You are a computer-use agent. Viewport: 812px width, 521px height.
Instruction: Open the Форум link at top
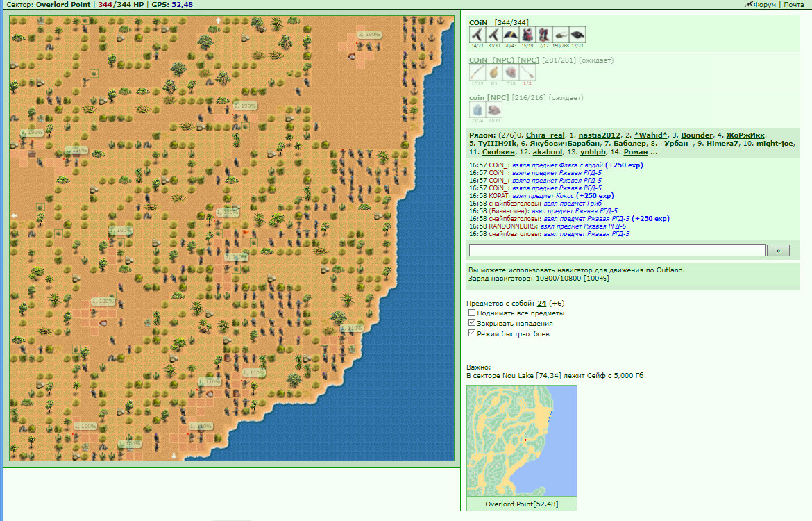(764, 5)
